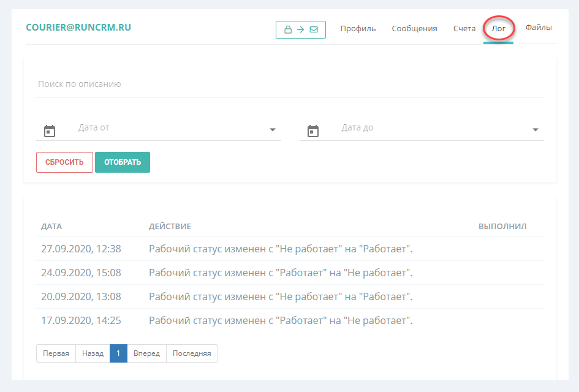Open the Файлы tab
The height and width of the screenshot is (392, 579).
click(x=539, y=28)
